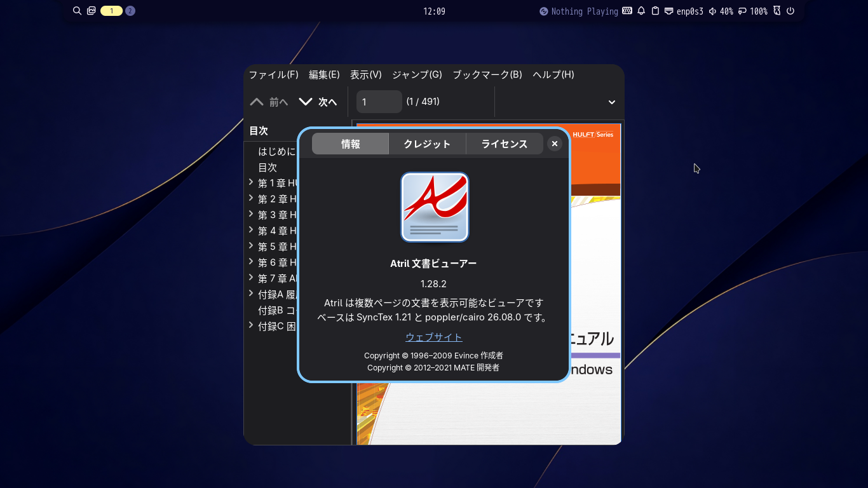868x488 pixels.
Task: Expand the 第 5 章 tree entry
Action: (251, 247)
